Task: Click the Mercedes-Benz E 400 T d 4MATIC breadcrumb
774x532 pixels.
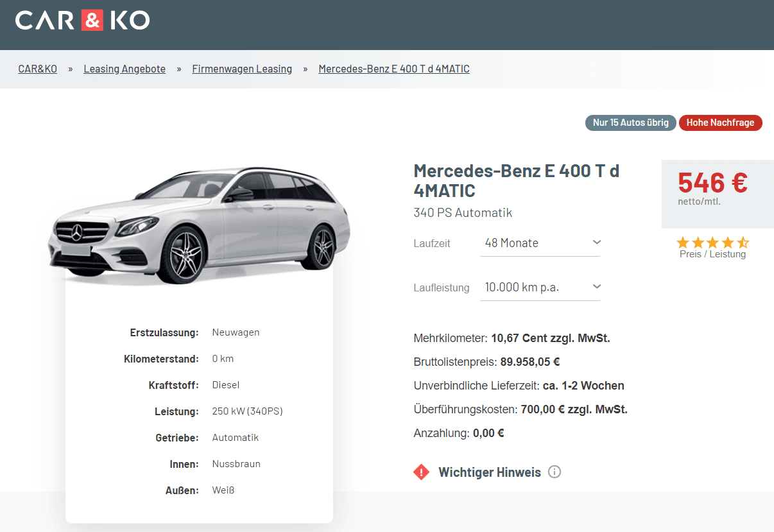Action: click(394, 69)
